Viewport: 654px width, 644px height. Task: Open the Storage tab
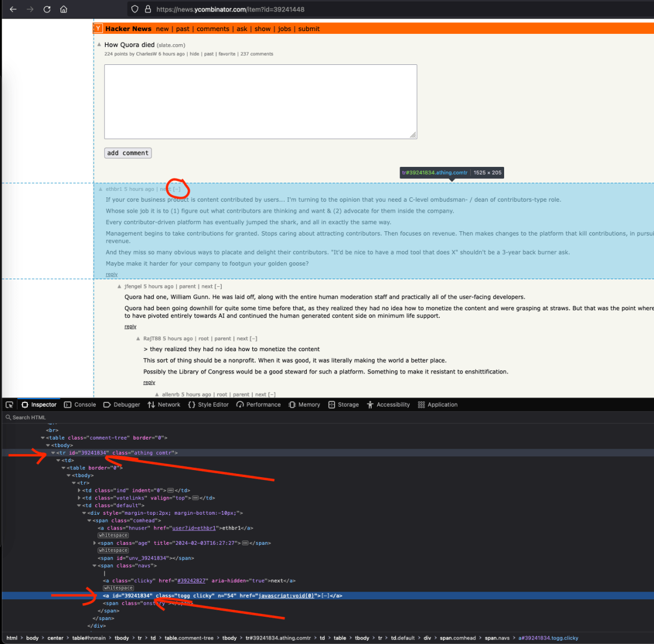[343, 405]
